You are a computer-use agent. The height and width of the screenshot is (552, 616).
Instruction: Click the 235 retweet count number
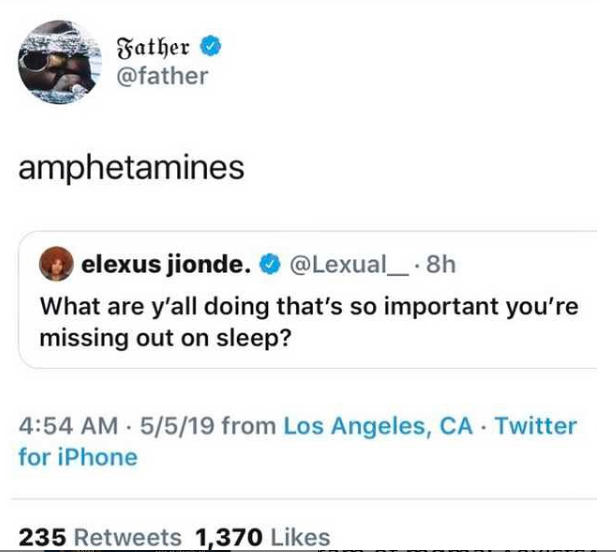[42, 537]
